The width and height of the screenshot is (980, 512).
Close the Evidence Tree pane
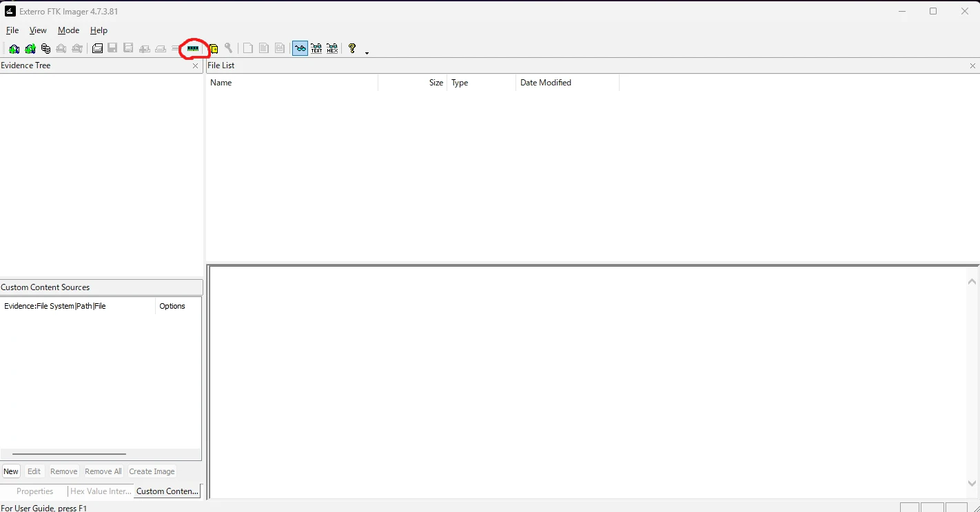pos(195,66)
